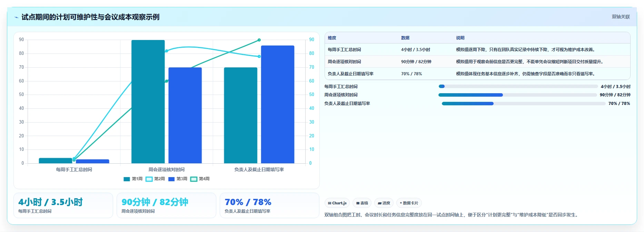Click the 周会逐项核对时间 x-axis label

click(x=166, y=170)
